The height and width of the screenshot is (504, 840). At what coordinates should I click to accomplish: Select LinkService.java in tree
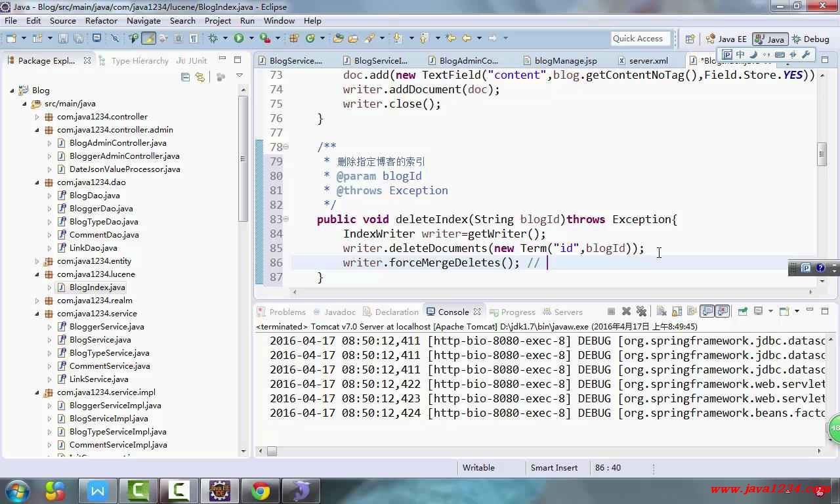pos(98,379)
